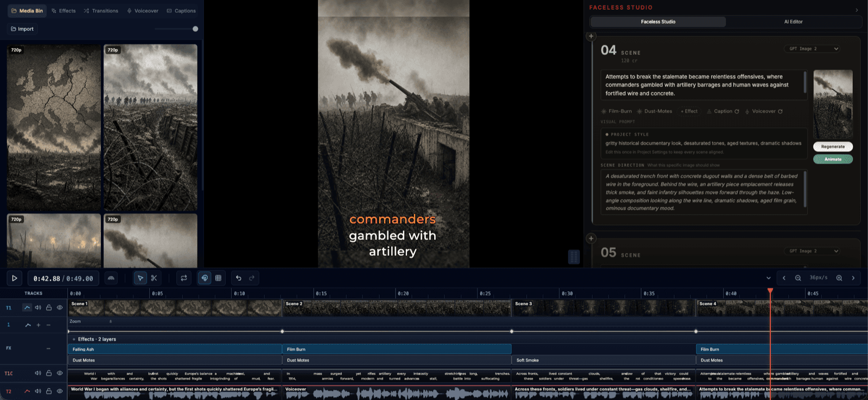The height and width of the screenshot is (400, 868).
Task: Hide caption track T1C eye icon
Action: point(60,373)
